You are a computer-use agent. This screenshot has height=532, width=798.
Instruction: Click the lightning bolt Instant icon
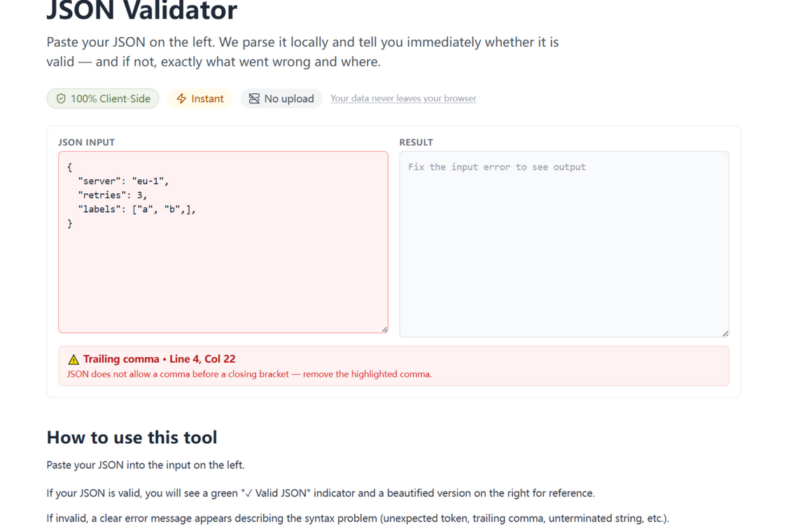coord(182,99)
